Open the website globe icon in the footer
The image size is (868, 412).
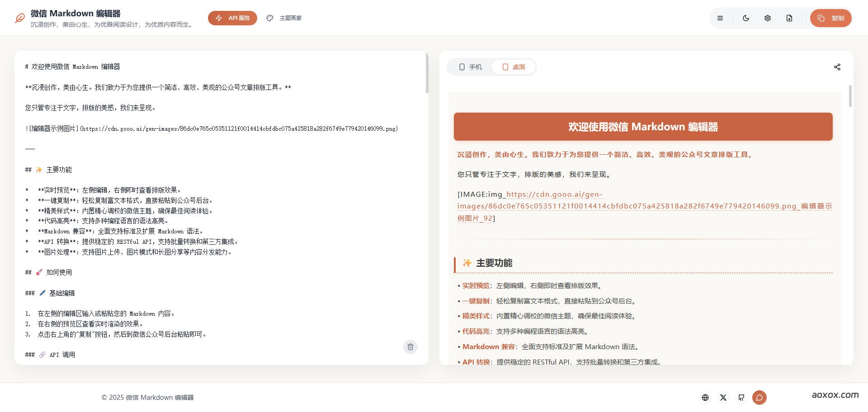click(x=705, y=398)
